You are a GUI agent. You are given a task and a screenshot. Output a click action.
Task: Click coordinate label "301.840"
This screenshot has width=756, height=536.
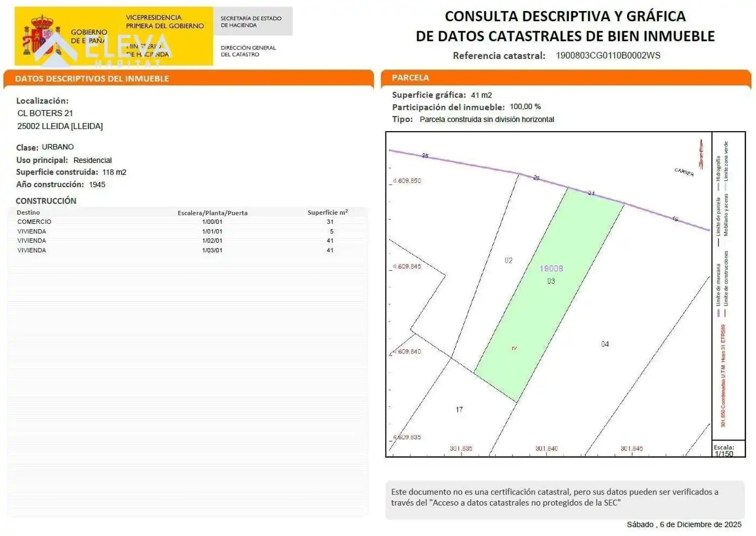click(x=546, y=448)
